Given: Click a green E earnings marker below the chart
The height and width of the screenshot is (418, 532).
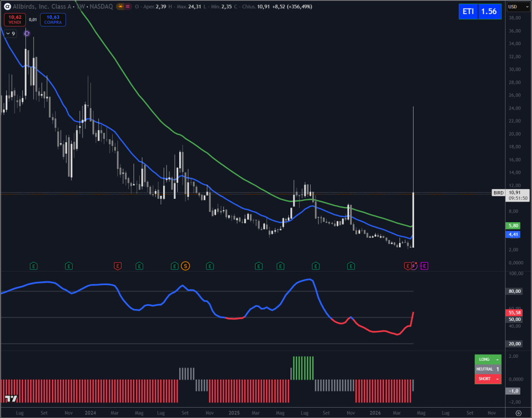Looking at the screenshot, I should pyautogui.click(x=34, y=265).
